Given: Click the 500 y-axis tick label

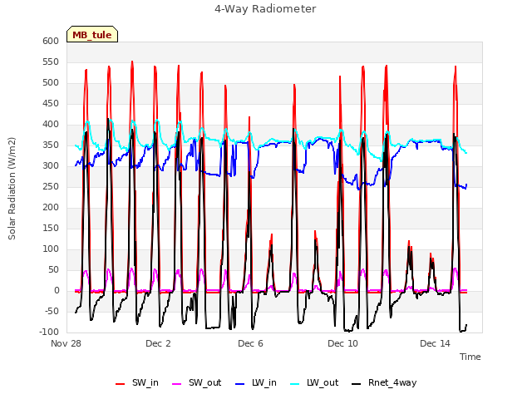Looking at the screenshot, I should tap(51, 83).
